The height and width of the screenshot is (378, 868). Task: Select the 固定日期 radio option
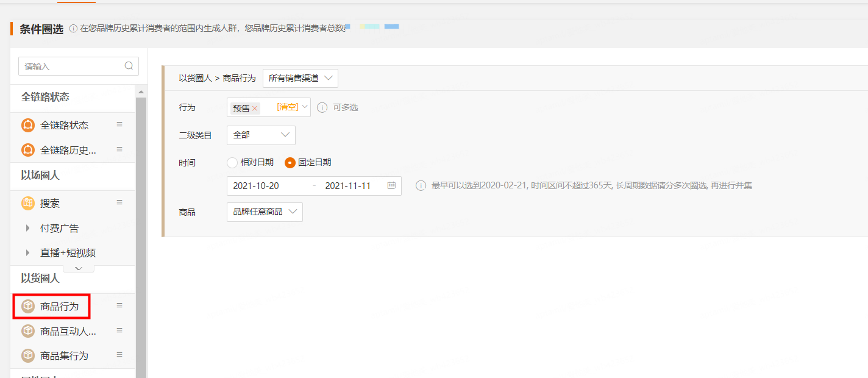coord(290,163)
